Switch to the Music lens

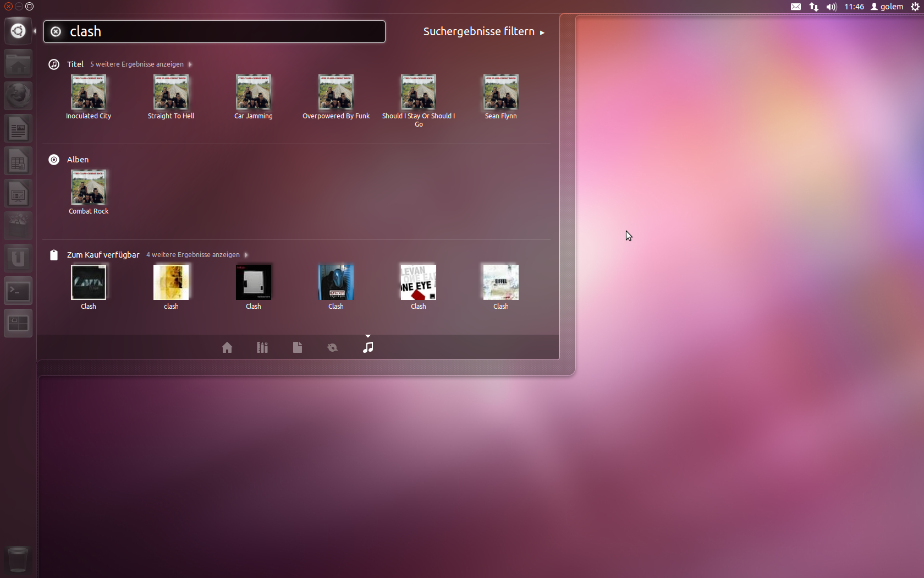pyautogui.click(x=368, y=347)
